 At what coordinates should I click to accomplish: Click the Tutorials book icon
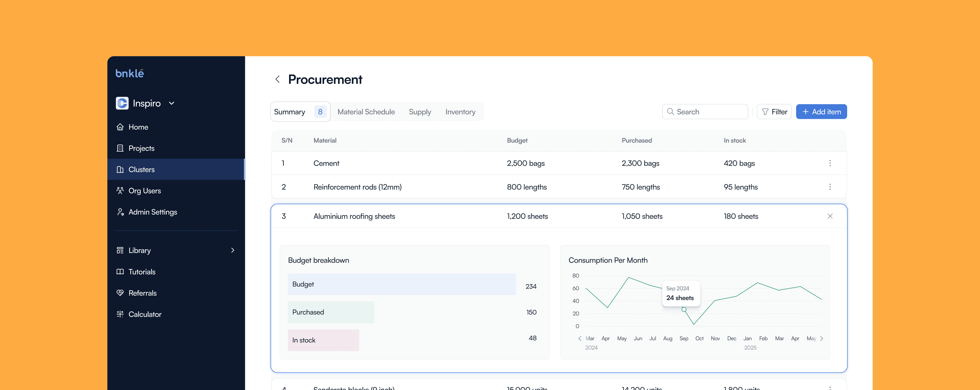pyautogui.click(x=120, y=272)
